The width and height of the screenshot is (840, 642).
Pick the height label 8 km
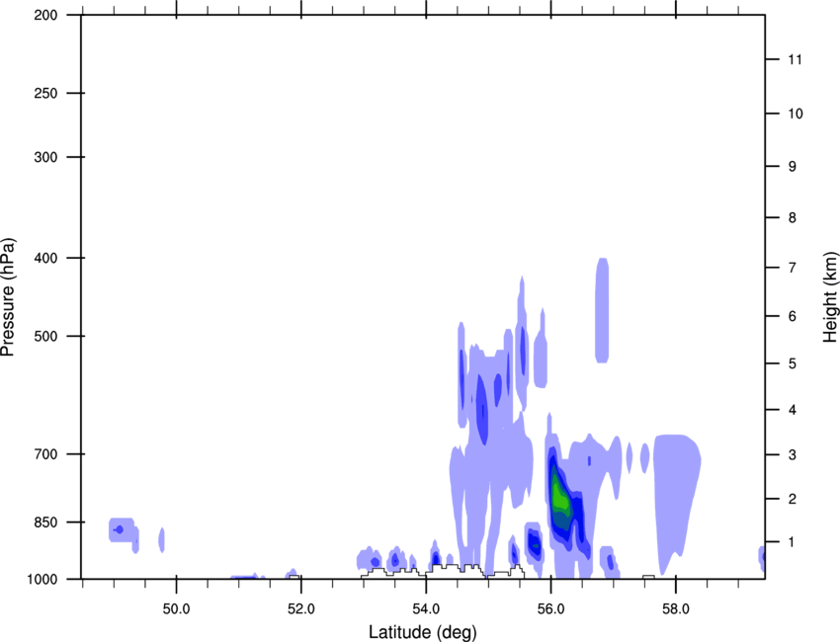point(793,218)
